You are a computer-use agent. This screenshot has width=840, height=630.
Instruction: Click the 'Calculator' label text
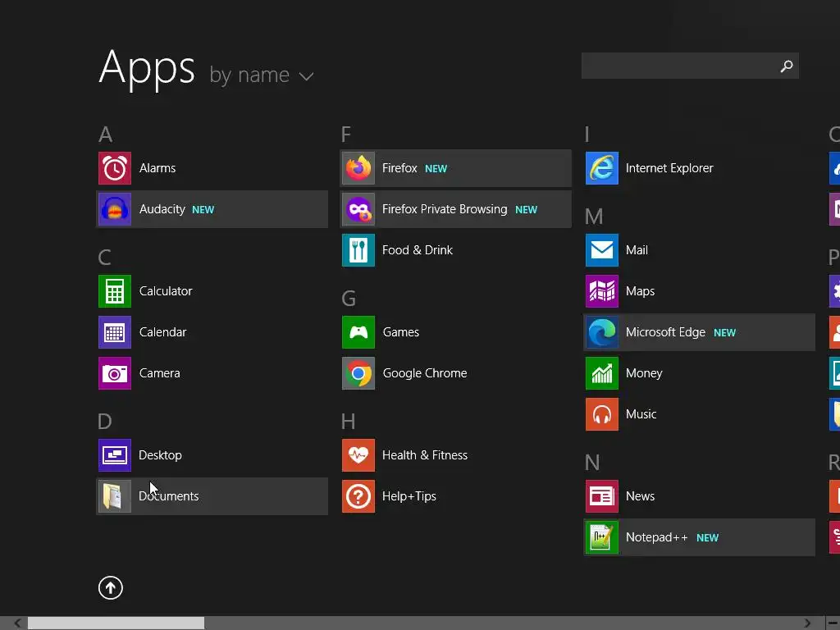(166, 291)
